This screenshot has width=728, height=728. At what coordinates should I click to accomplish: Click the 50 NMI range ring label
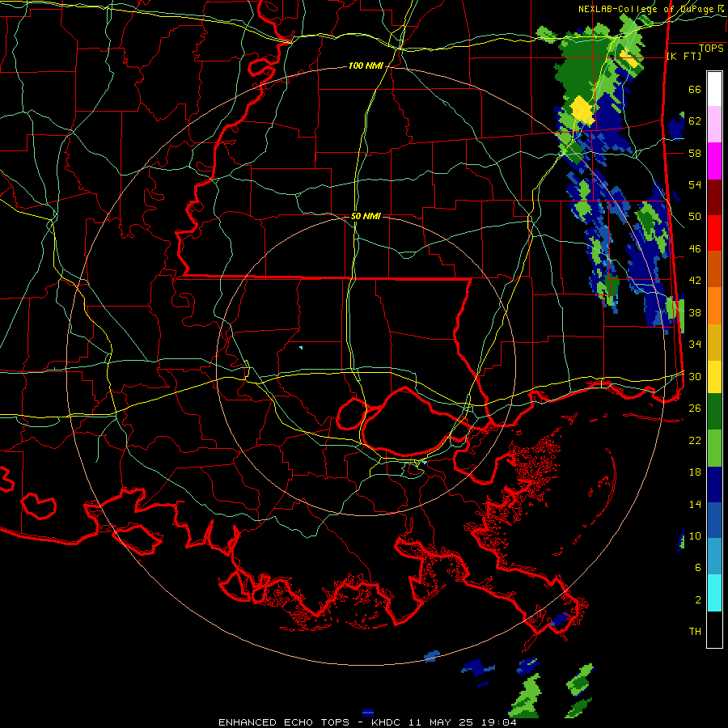(366, 216)
